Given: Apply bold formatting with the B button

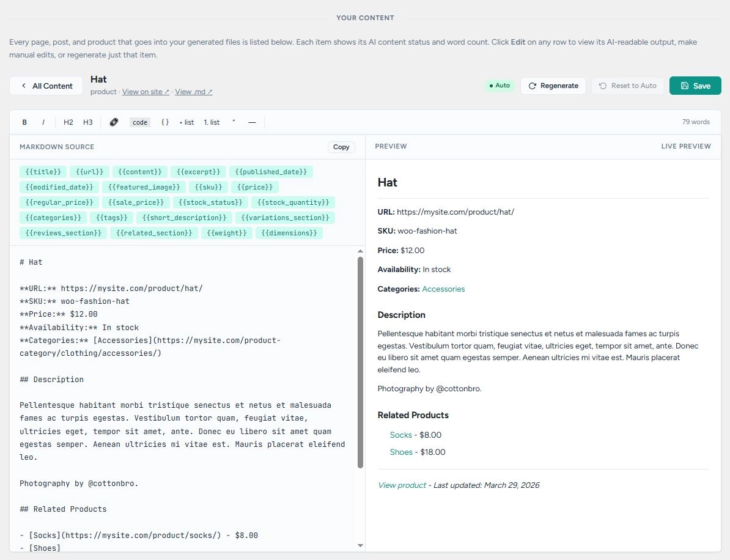Looking at the screenshot, I should 24,122.
